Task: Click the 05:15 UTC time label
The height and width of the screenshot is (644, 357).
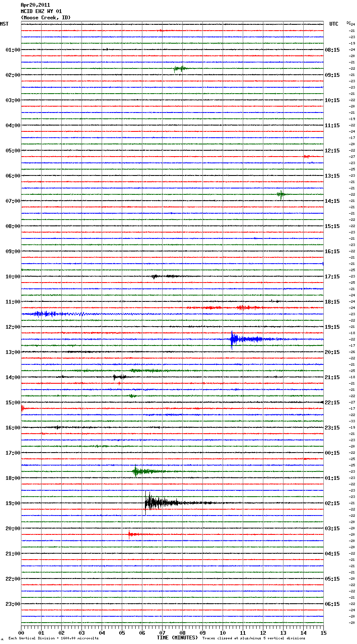Action: [x=332, y=579]
